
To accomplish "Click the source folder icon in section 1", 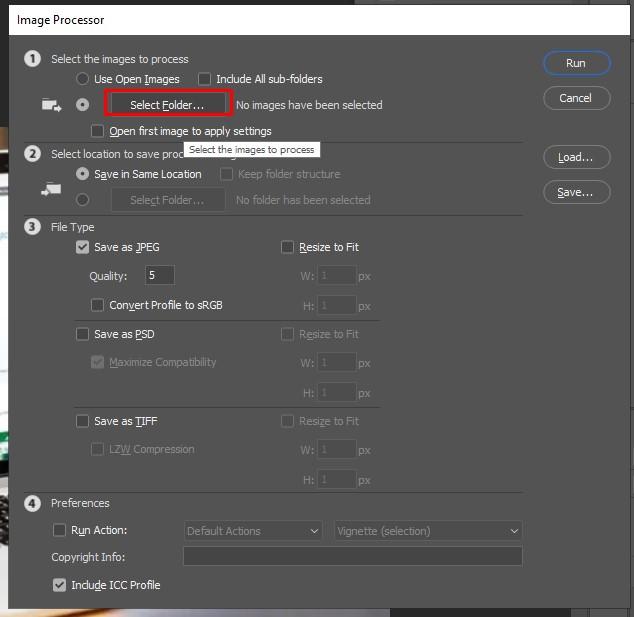I will pyautogui.click(x=51, y=104).
